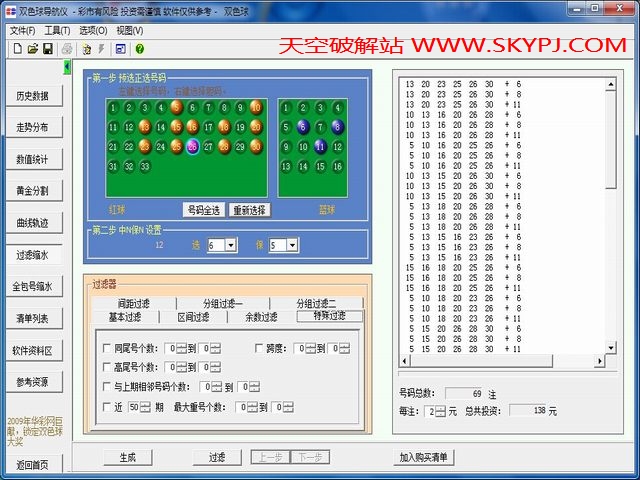The height and width of the screenshot is (480, 640).
Task: Open the 工具(T) menu
Action: 57,30
